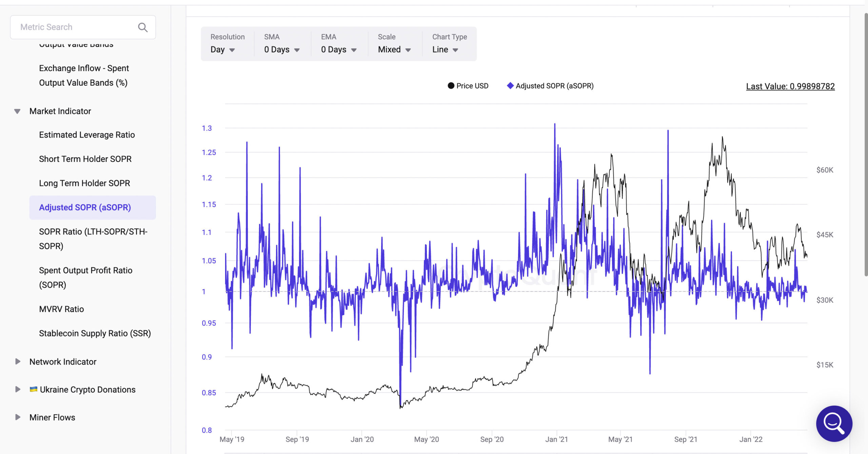Expand the Network Indicator section

pyautogui.click(x=18, y=362)
